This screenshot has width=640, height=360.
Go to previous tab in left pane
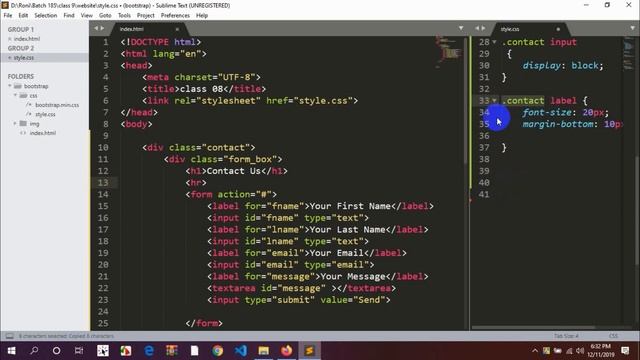(96, 28)
